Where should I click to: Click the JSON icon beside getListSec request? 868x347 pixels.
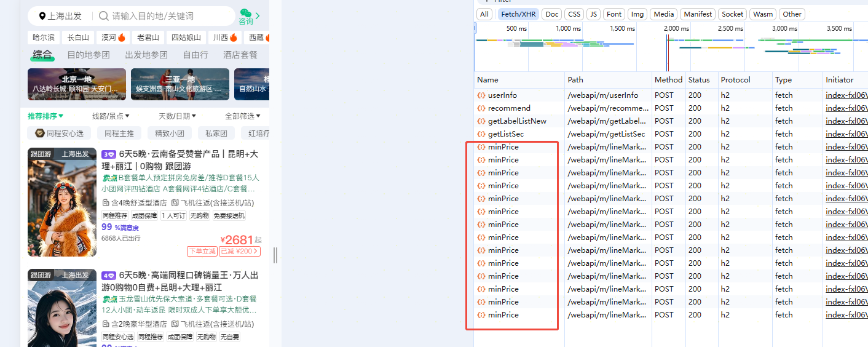(481, 134)
